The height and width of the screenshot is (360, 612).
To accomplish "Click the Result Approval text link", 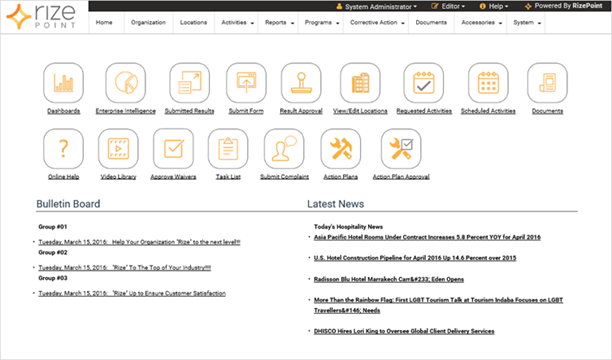I will coord(301,111).
